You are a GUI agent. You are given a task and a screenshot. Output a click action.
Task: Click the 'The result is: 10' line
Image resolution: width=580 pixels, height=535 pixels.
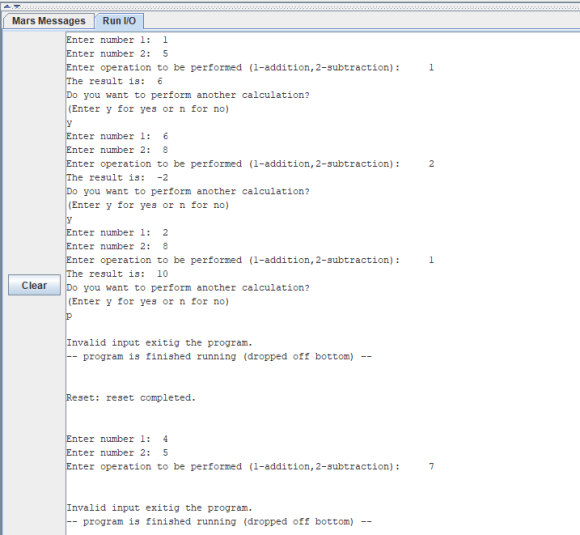pyautogui.click(x=117, y=274)
